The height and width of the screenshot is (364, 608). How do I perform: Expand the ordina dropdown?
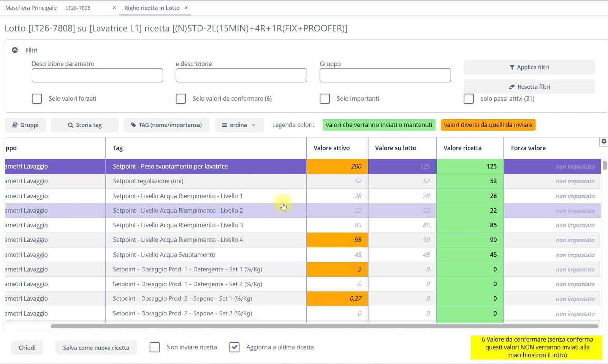239,125
